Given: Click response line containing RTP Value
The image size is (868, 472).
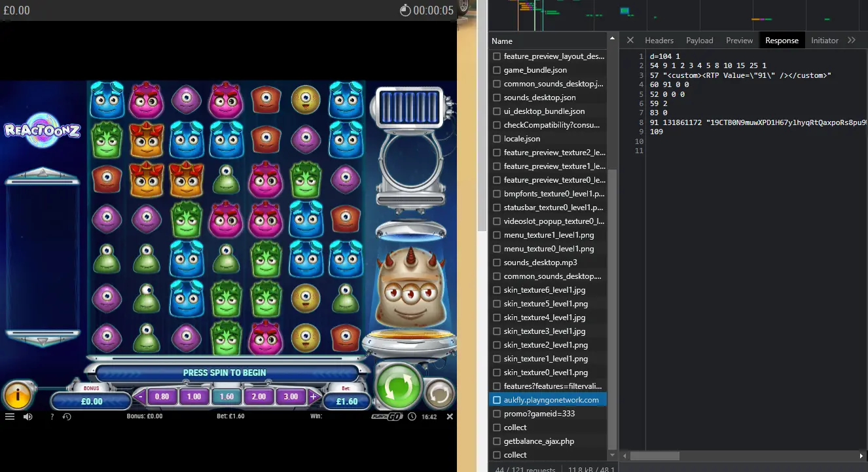Looking at the screenshot, I should [740, 75].
